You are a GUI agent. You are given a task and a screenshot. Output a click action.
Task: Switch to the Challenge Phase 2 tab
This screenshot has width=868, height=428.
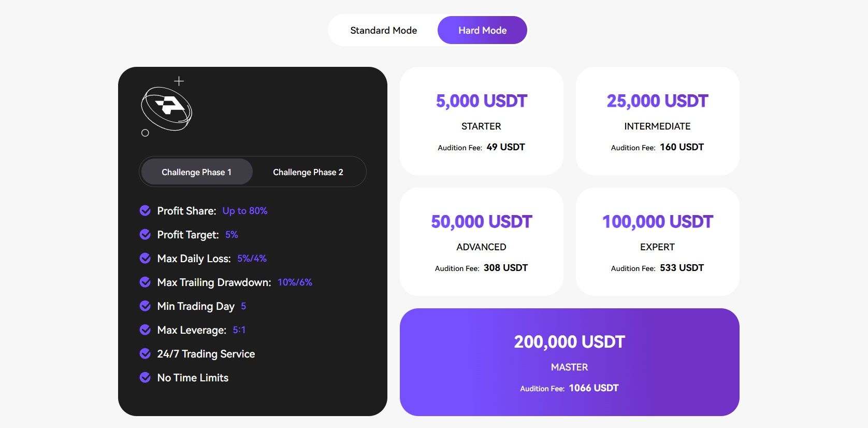point(308,172)
